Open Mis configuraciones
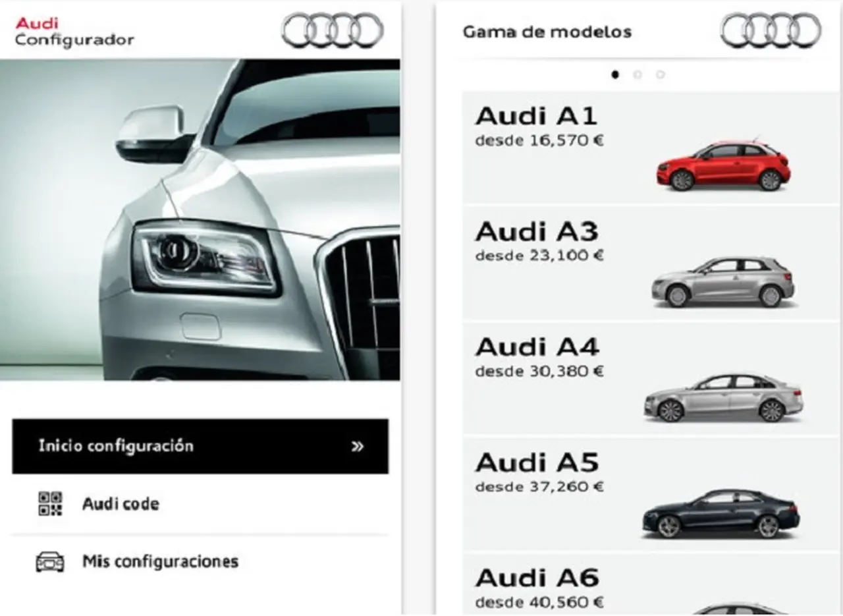Screen dimensions: 843x616 coord(200,562)
